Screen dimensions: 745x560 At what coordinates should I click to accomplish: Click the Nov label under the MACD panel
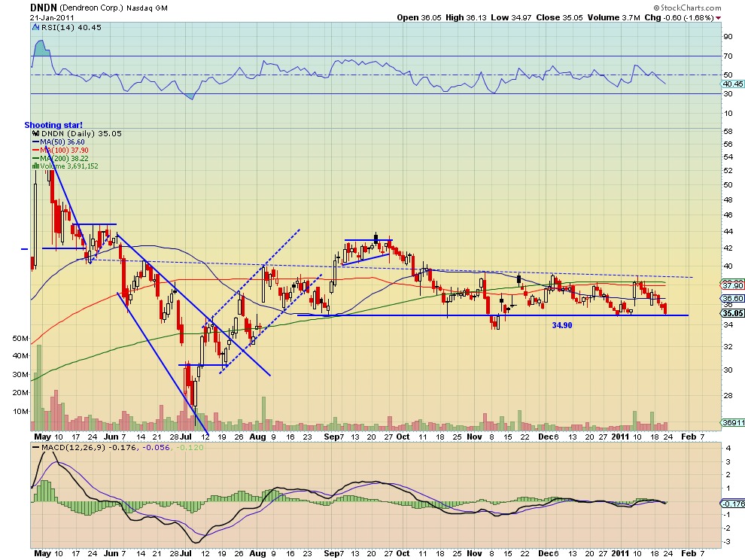click(474, 553)
